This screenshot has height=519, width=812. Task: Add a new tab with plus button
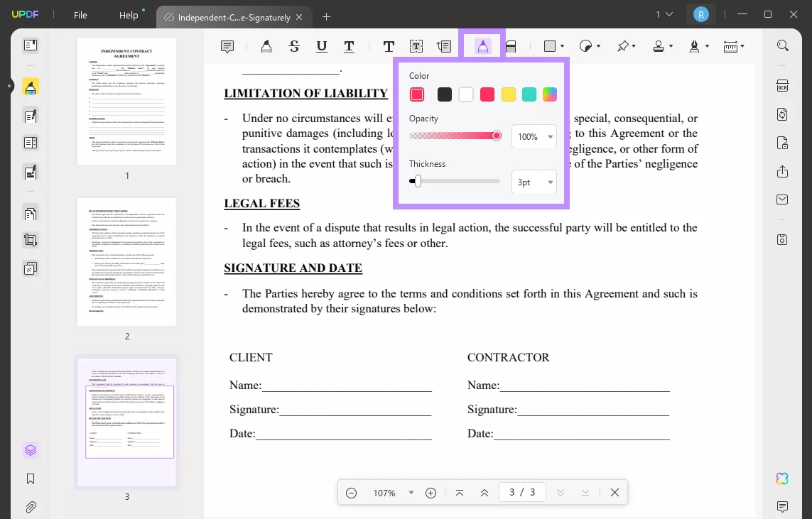[x=326, y=17]
